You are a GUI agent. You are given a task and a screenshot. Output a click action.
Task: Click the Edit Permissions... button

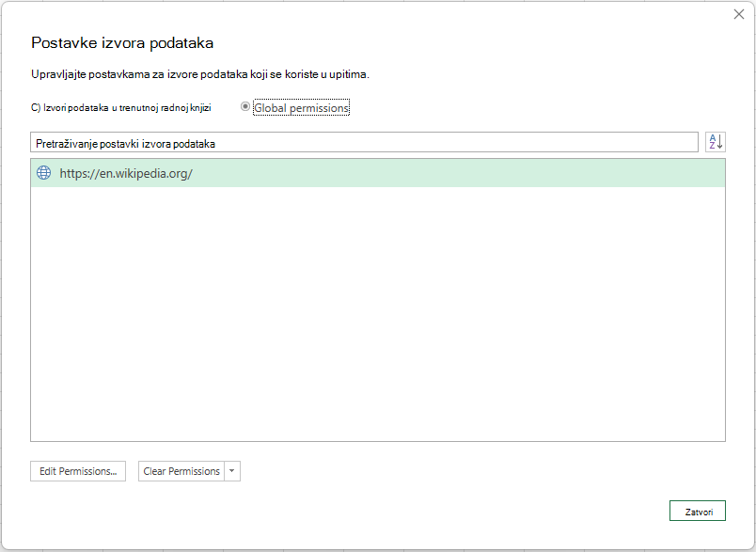[78, 471]
